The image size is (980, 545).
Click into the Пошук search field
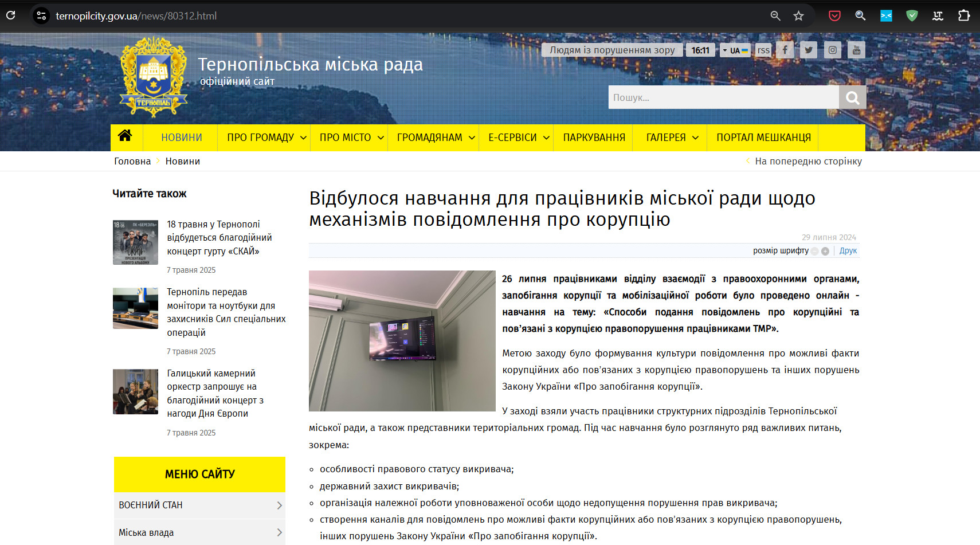tap(723, 97)
